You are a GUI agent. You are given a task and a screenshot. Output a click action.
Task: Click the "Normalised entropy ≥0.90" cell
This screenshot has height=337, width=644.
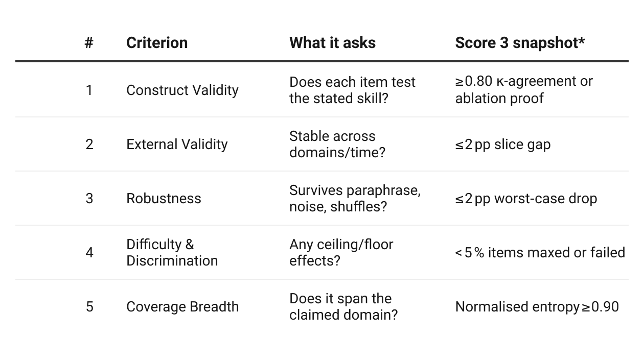click(537, 307)
